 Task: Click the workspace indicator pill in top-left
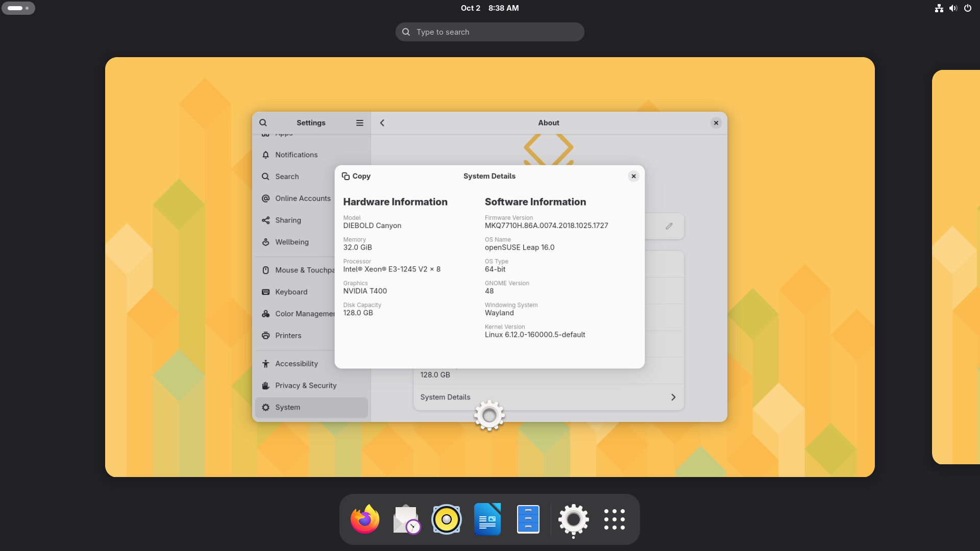(x=18, y=8)
